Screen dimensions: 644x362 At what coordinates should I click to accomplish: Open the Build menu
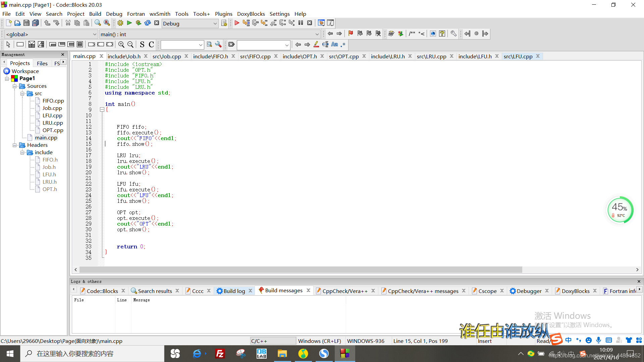[x=95, y=14]
